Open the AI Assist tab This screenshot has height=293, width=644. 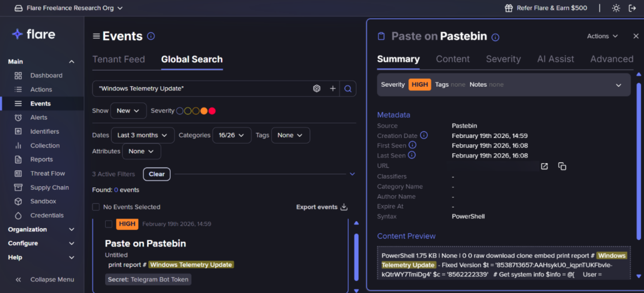click(555, 59)
